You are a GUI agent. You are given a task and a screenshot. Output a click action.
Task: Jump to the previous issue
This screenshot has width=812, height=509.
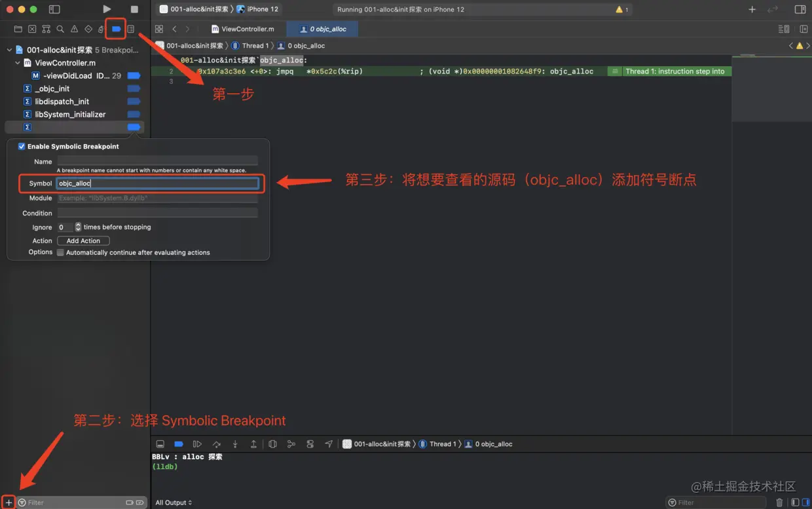tap(791, 46)
